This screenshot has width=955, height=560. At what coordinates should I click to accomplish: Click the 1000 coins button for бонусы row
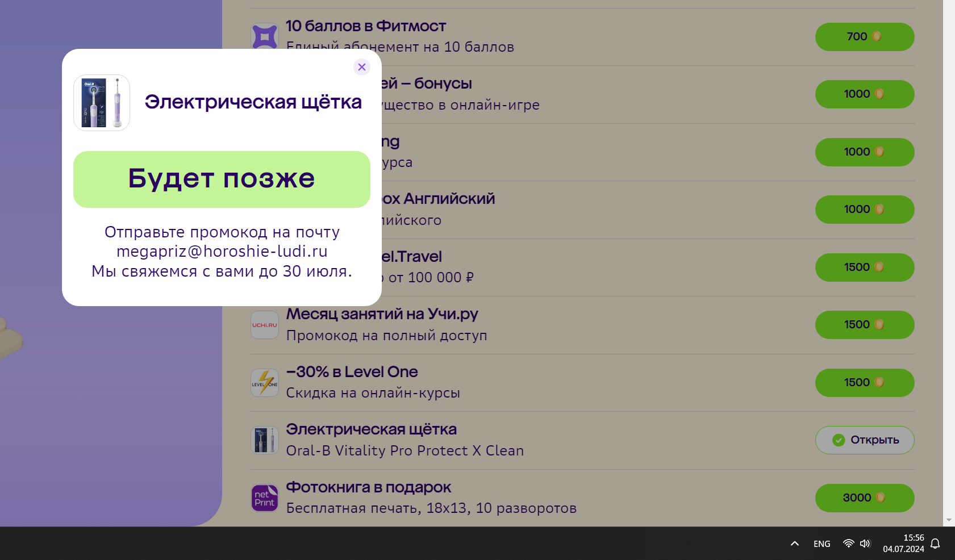(865, 94)
